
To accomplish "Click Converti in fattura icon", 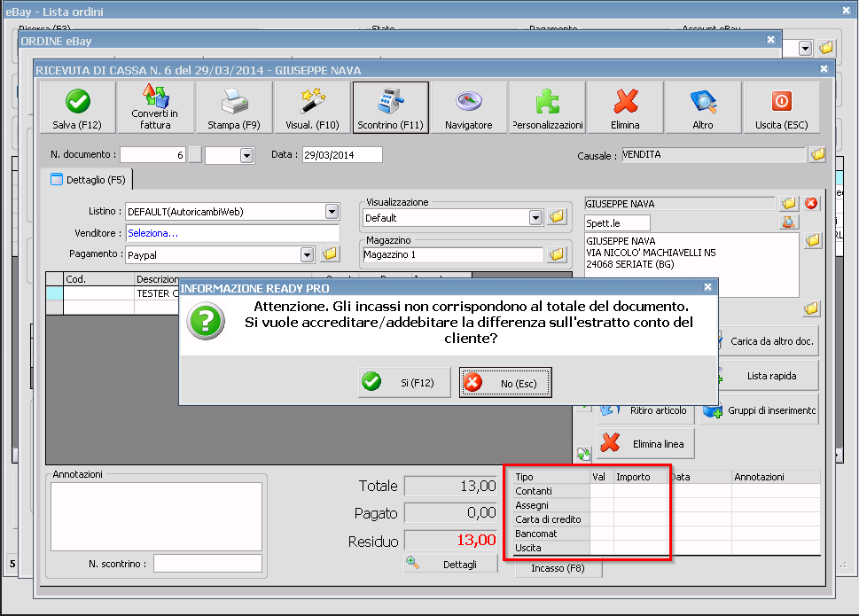I will 155,107.
